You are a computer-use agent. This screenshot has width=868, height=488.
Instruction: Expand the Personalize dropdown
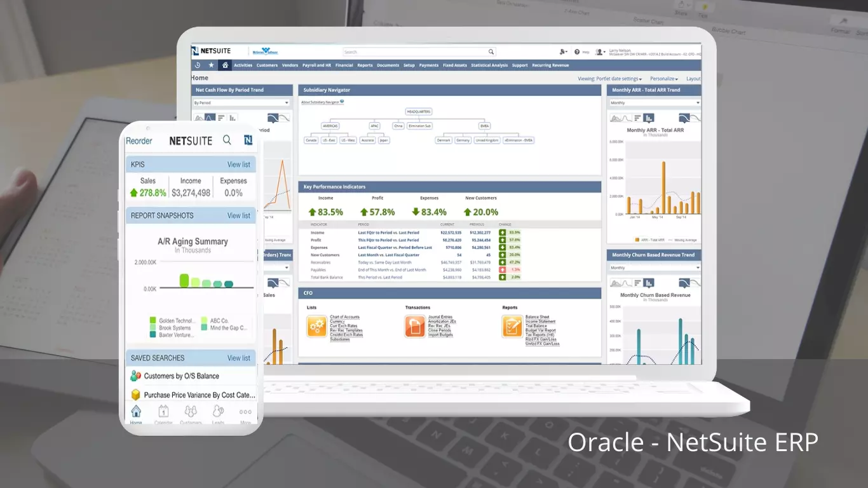(x=664, y=79)
